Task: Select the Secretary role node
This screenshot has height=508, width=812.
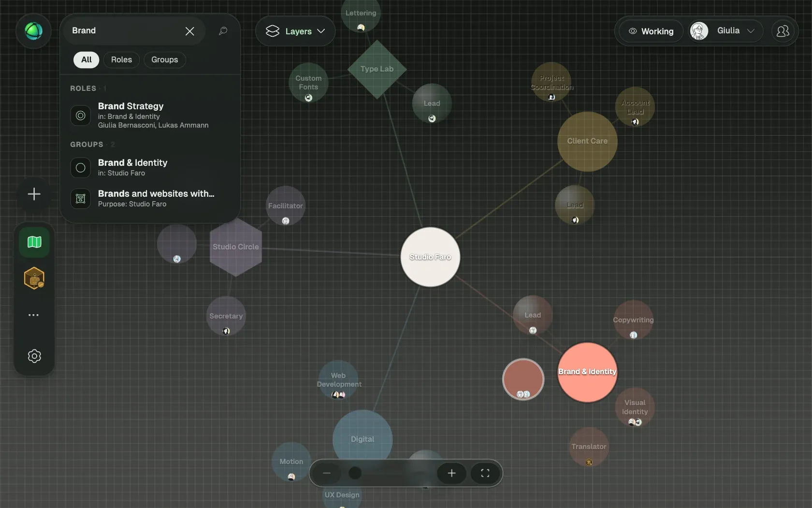Action: point(226,316)
